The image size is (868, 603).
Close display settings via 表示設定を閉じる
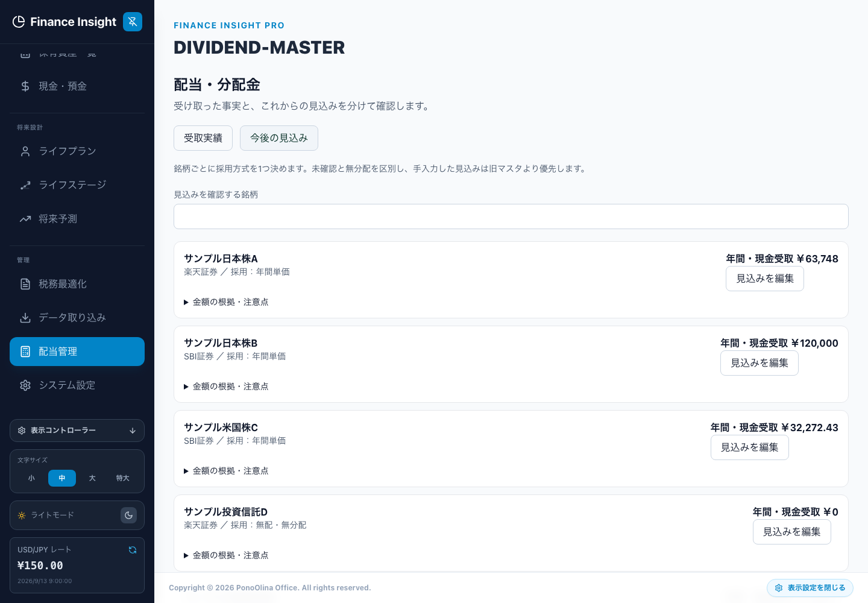(810, 588)
